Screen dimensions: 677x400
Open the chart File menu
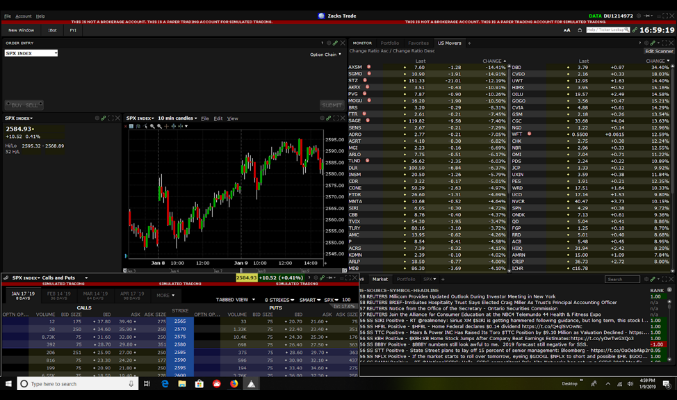click(205, 118)
